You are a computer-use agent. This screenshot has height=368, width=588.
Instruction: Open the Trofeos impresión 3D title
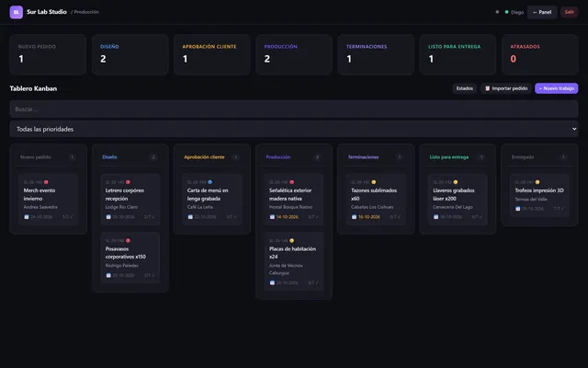(539, 190)
